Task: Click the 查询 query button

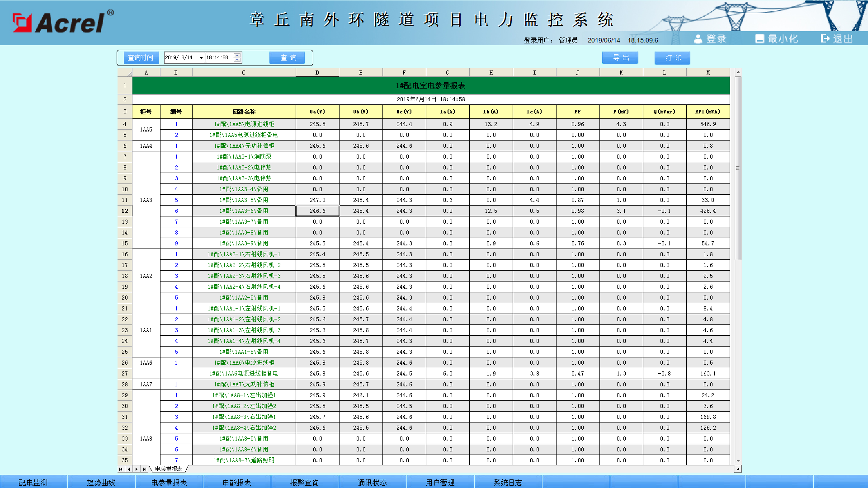Action: coord(288,58)
